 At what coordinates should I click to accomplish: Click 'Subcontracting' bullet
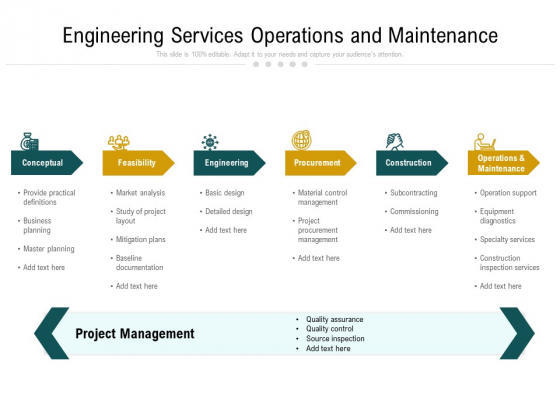tap(414, 193)
